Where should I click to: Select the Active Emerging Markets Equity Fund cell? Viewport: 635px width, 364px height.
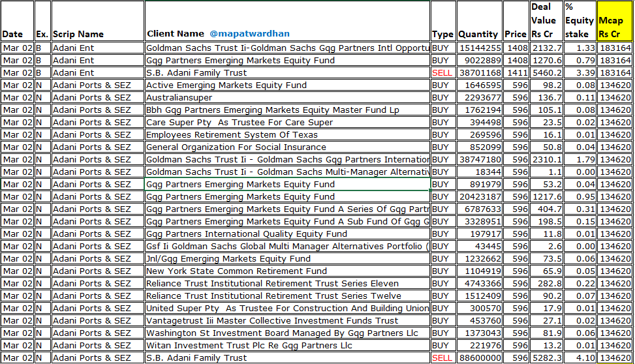point(287,85)
